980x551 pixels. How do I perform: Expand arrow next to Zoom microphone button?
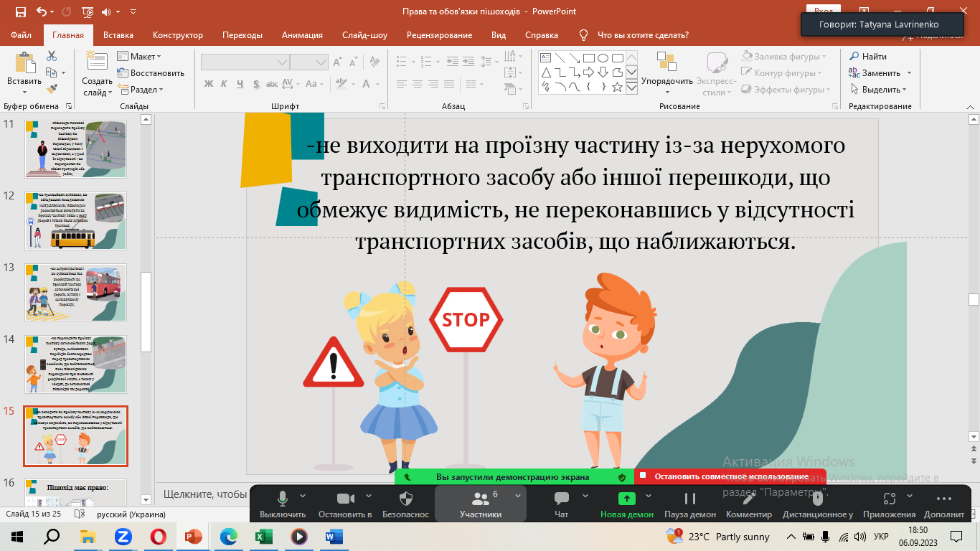[x=302, y=495]
